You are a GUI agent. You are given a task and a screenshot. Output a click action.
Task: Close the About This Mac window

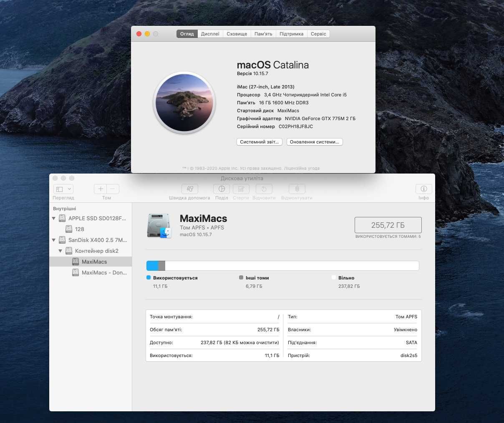(x=139, y=34)
